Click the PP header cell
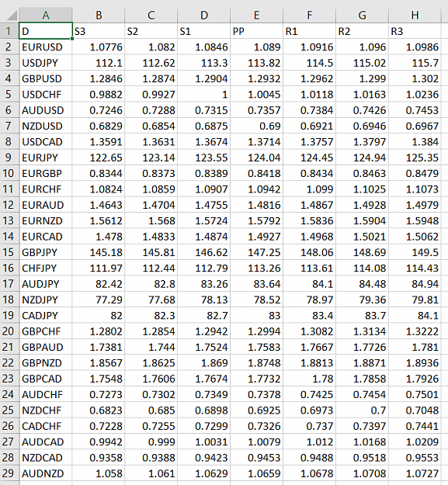 [256, 31]
